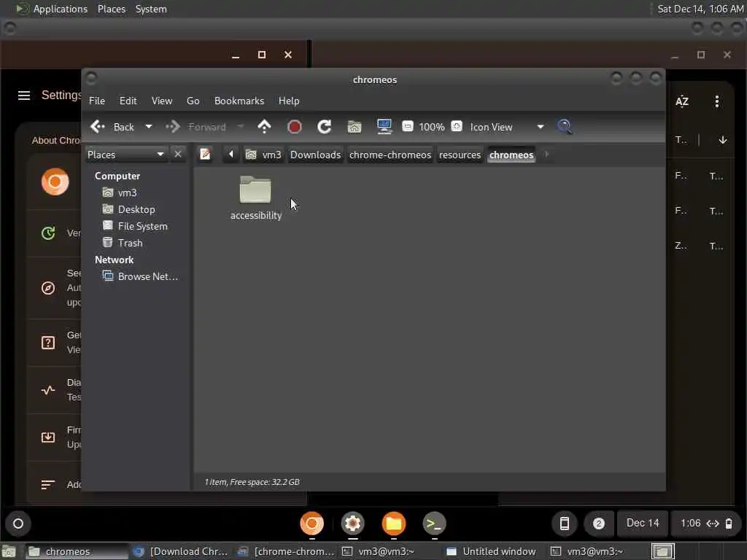Viewport: 747px width, 560px height.
Task: Click the Diagnostics pulse icon
Action: [x=48, y=390]
